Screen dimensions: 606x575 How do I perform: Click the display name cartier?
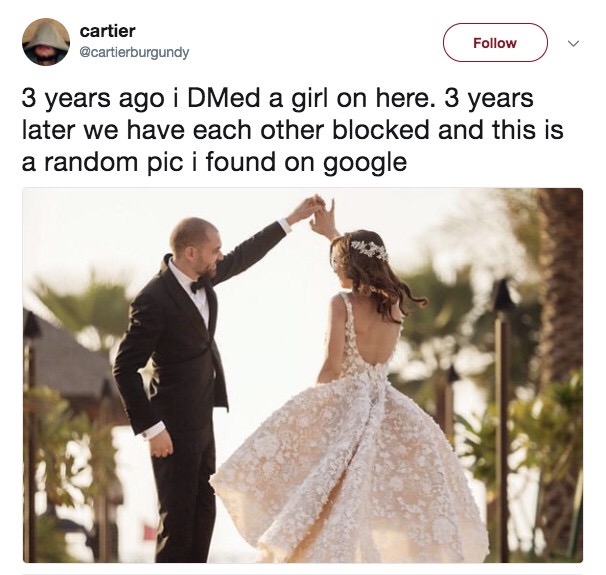tap(107, 31)
